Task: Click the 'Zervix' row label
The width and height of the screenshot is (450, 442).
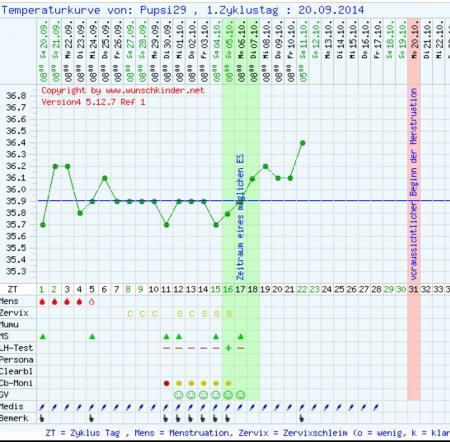Action: click(14, 313)
